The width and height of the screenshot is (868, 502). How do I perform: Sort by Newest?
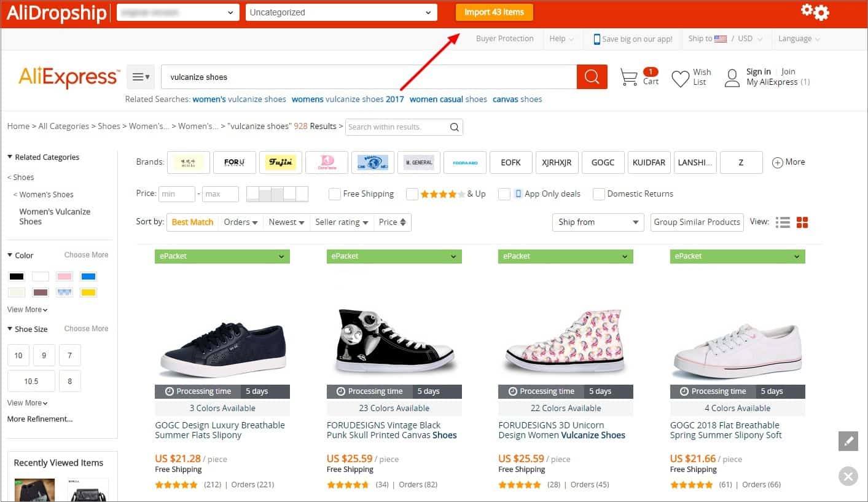(287, 222)
